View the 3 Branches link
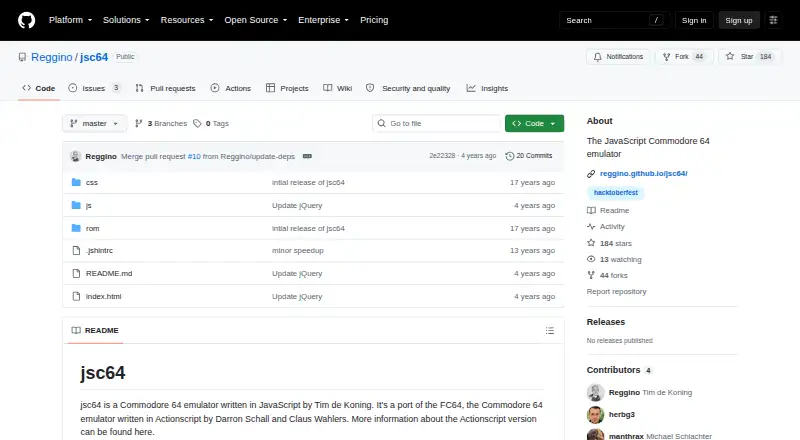 click(161, 124)
